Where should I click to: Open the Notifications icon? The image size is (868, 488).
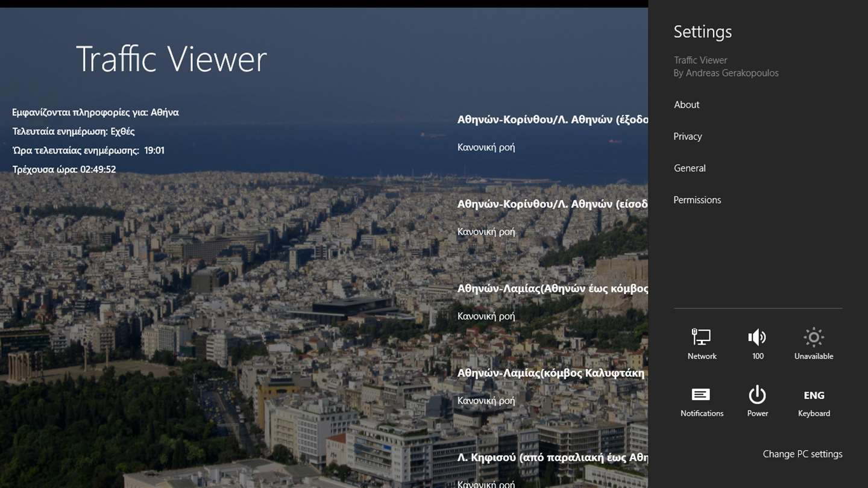[x=702, y=402]
